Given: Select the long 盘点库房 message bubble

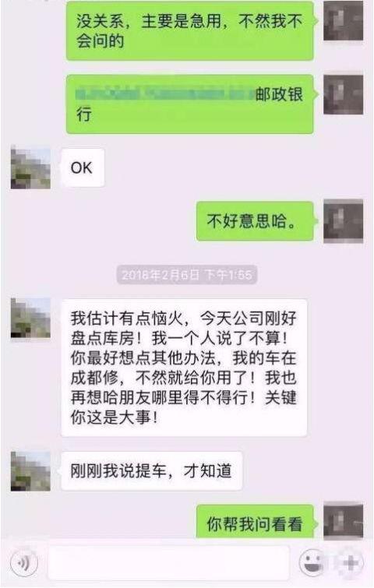Looking at the screenshot, I should click(x=184, y=368).
